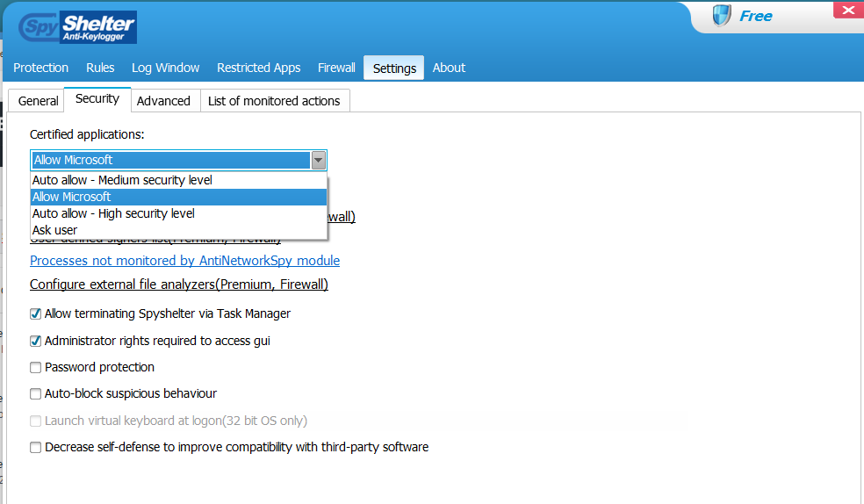Enable Auto-block suspicious behaviour
The height and width of the screenshot is (504, 864).
(36, 394)
